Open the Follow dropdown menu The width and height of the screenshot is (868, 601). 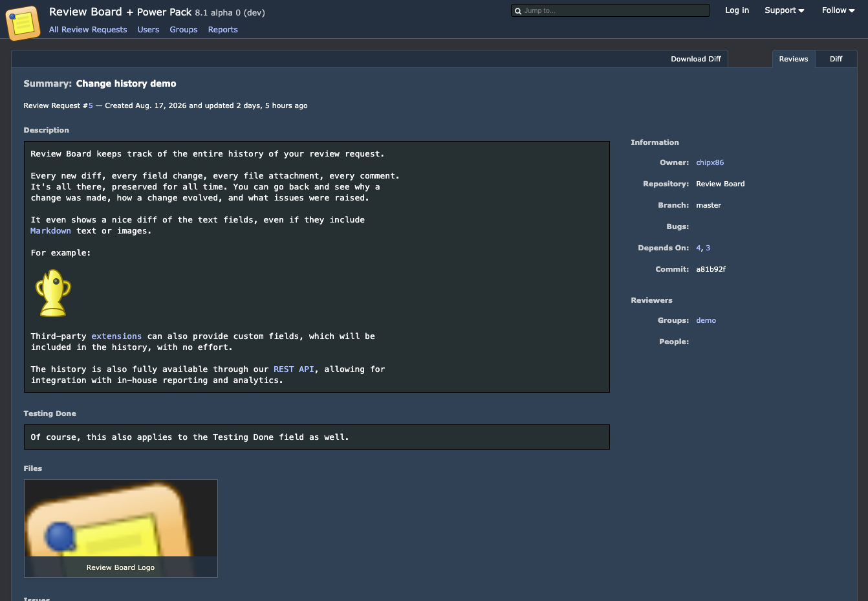838,10
